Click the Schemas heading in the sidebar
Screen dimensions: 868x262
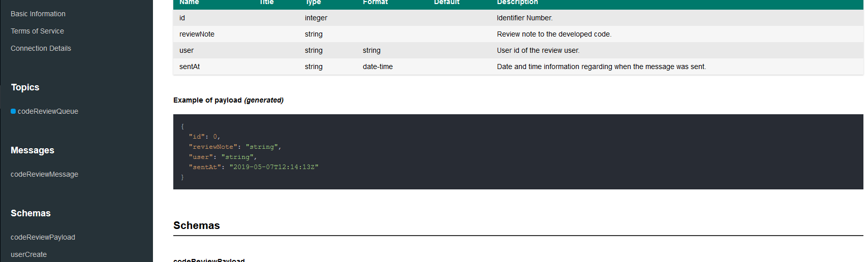tap(30, 213)
